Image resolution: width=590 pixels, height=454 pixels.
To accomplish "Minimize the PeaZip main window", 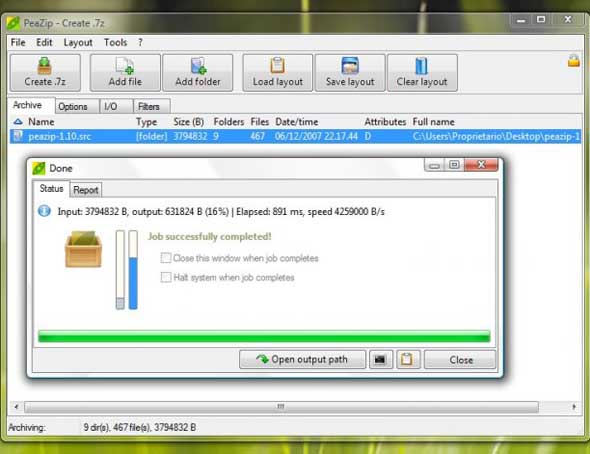I will (521, 20).
